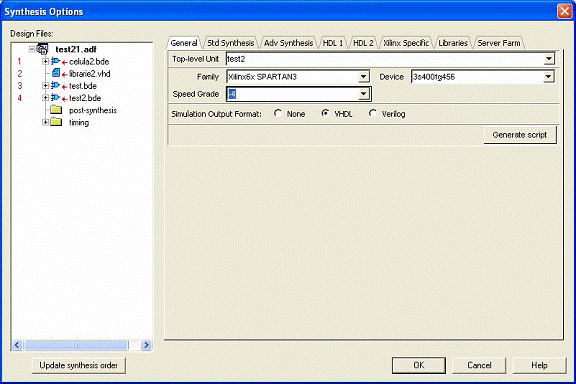Switch to the Adv Synthesis tab

pyautogui.click(x=288, y=43)
